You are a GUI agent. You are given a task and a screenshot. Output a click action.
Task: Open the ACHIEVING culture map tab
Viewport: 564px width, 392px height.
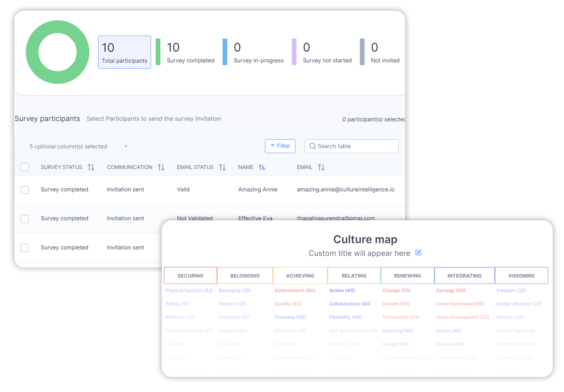click(300, 275)
